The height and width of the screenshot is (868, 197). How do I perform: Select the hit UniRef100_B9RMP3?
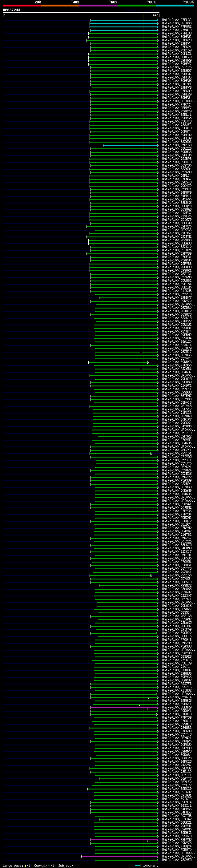coord(176,751)
